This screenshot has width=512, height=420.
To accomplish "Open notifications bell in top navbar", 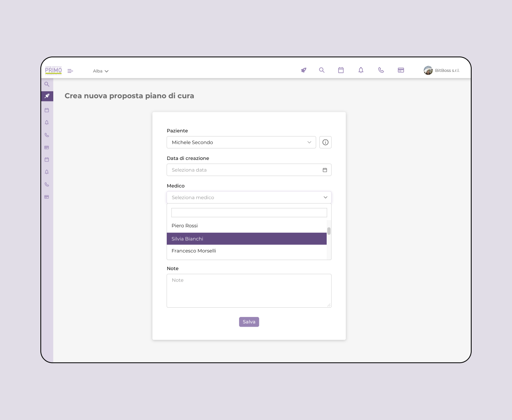I will point(361,70).
